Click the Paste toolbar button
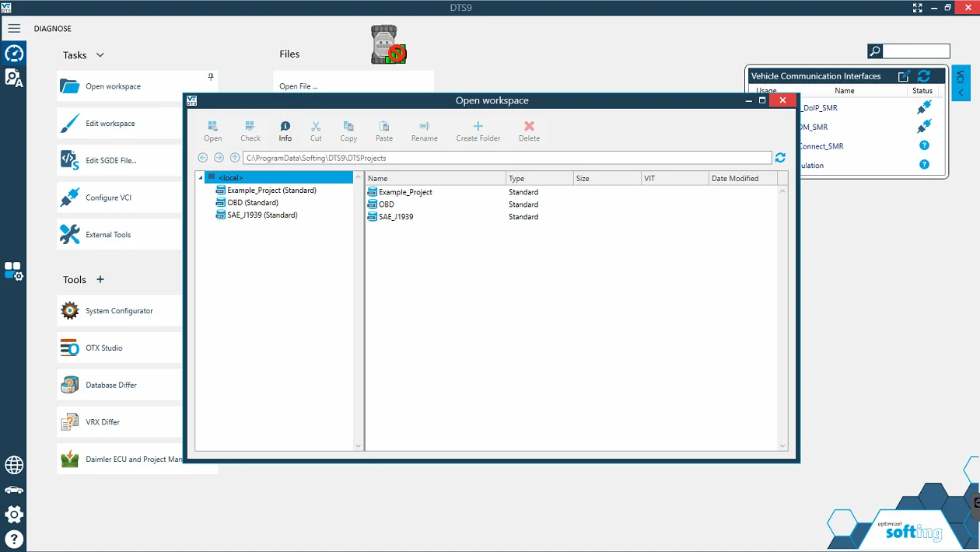The width and height of the screenshot is (980, 552). click(x=383, y=131)
